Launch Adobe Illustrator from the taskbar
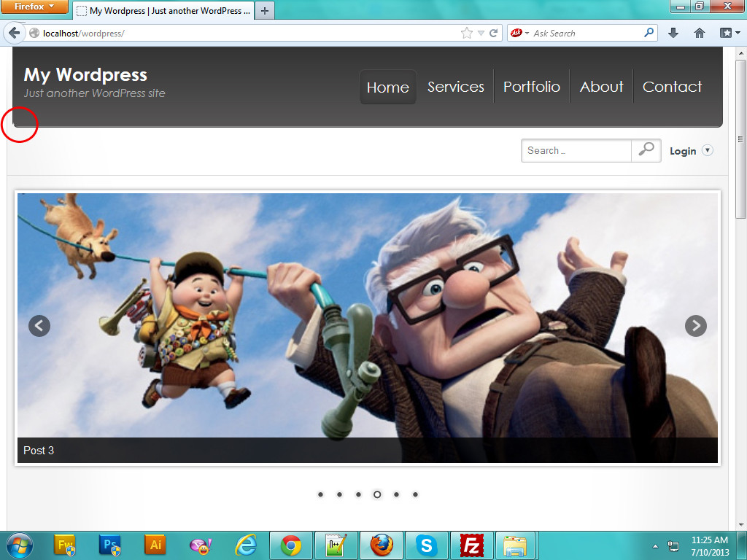Image resolution: width=747 pixels, height=560 pixels. point(155,545)
